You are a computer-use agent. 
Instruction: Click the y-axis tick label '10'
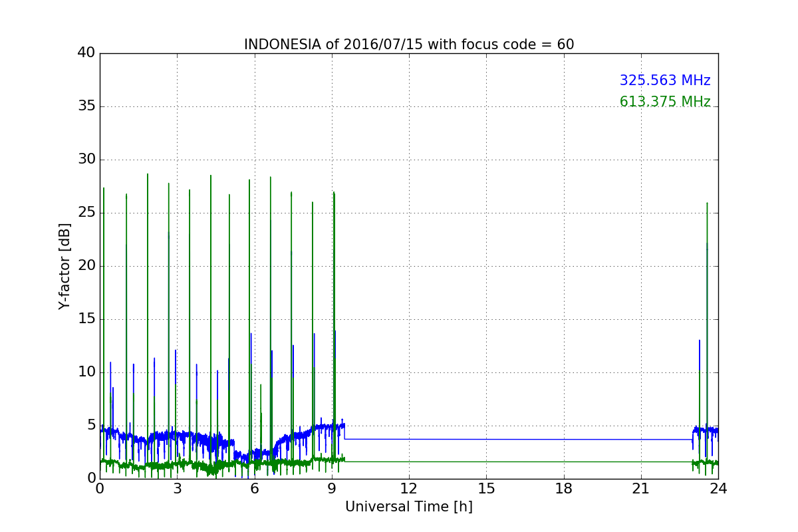click(87, 372)
